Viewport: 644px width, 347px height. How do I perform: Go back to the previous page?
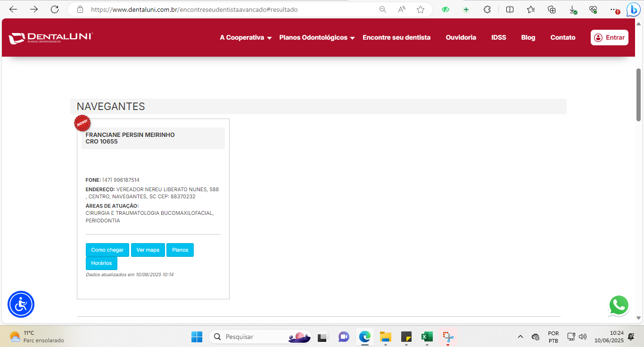click(13, 9)
